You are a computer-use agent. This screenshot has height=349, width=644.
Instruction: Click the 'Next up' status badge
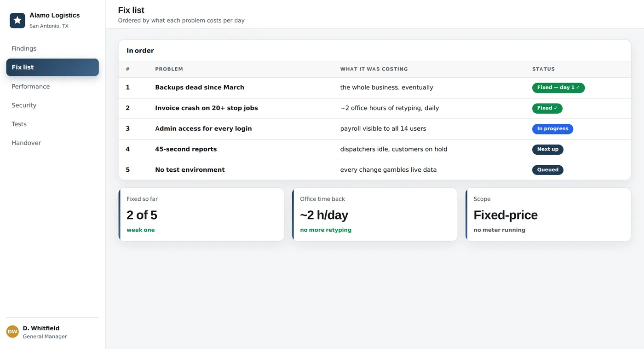pyautogui.click(x=548, y=149)
